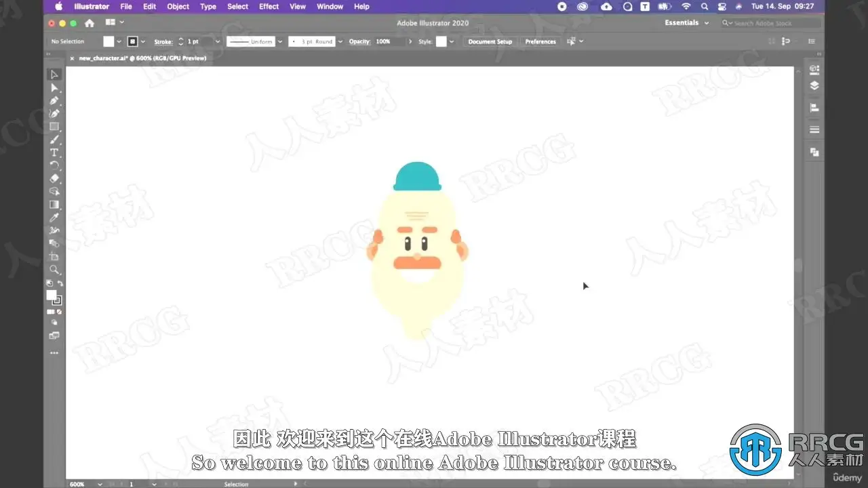Click the Opacity label link
Viewport: 868px width, 488px height.
pyautogui.click(x=359, y=41)
